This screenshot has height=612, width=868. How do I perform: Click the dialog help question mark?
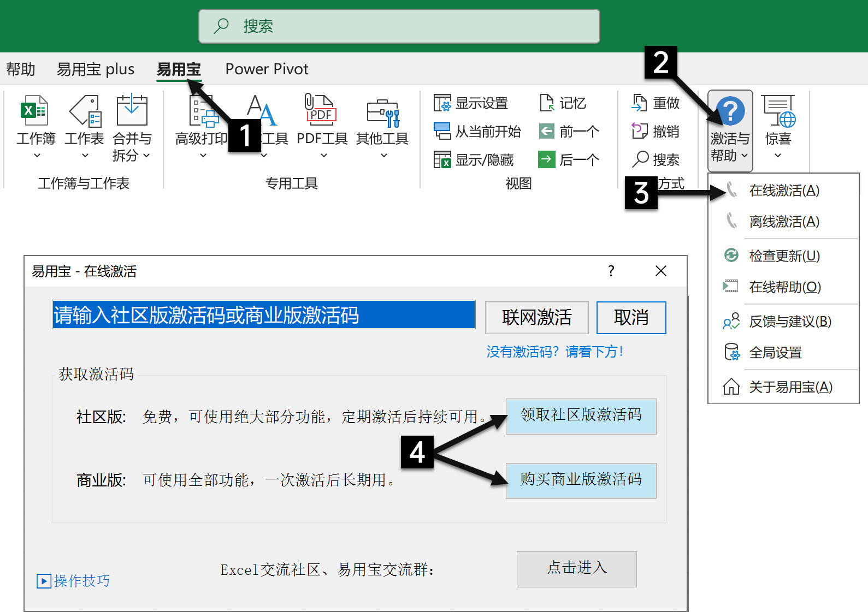click(611, 271)
